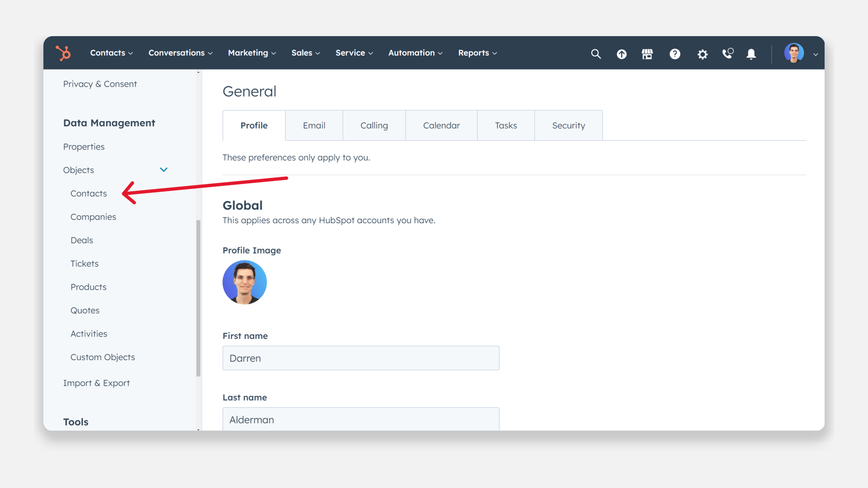Click the profile image thumbnail
Screen dimensions: 868x488
245,282
